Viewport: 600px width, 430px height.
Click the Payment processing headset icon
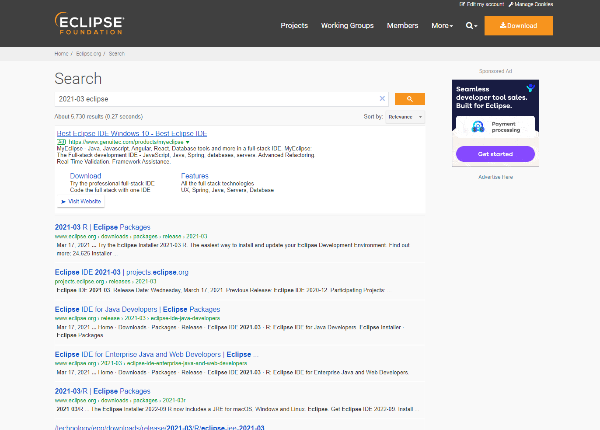click(x=478, y=127)
